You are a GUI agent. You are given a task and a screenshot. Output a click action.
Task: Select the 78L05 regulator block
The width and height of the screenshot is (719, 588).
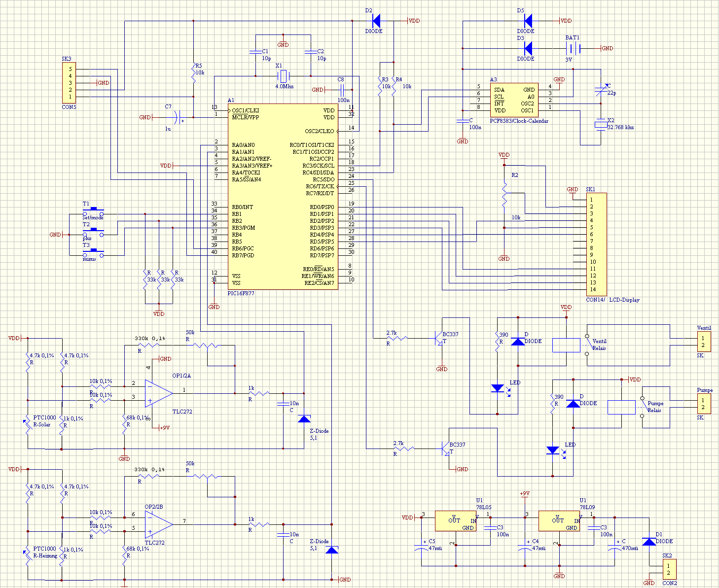click(x=456, y=521)
